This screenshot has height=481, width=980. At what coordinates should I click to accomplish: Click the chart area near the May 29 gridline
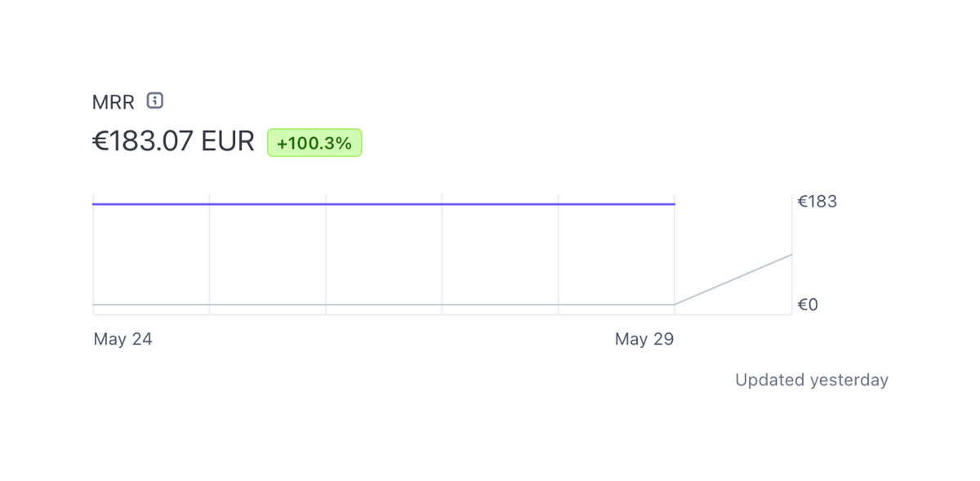tap(675, 253)
